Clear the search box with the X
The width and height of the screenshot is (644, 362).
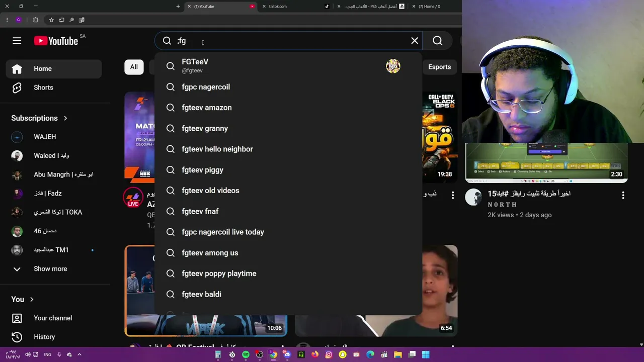point(415,41)
